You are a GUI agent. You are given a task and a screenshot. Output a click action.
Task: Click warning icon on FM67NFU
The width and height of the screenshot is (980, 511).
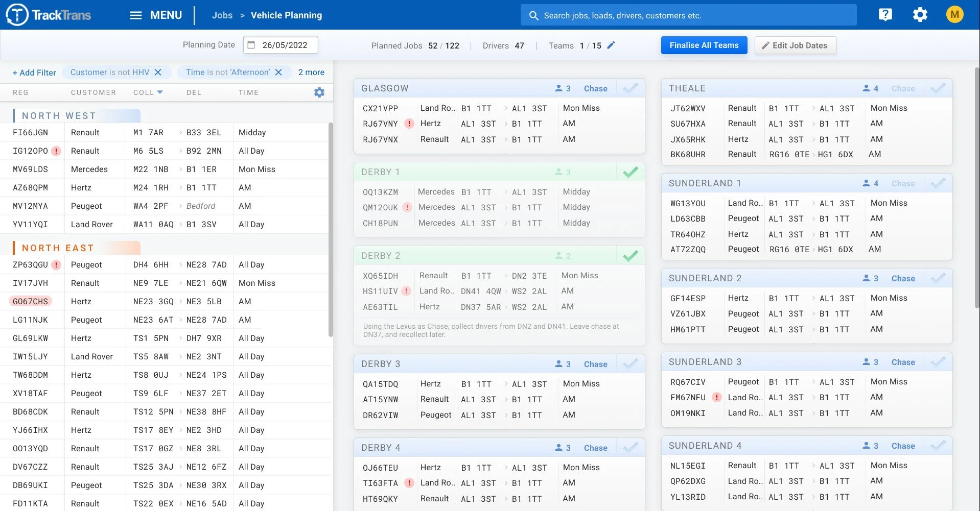[717, 397]
